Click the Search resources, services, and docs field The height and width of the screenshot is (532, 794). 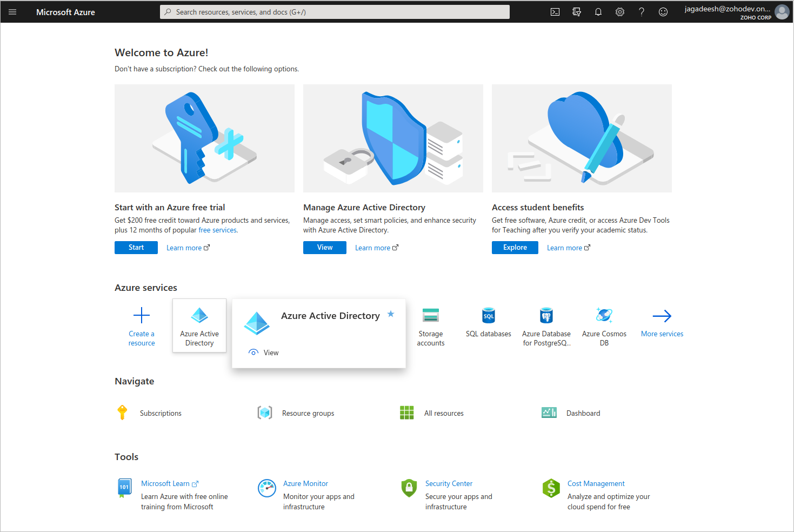coord(335,12)
